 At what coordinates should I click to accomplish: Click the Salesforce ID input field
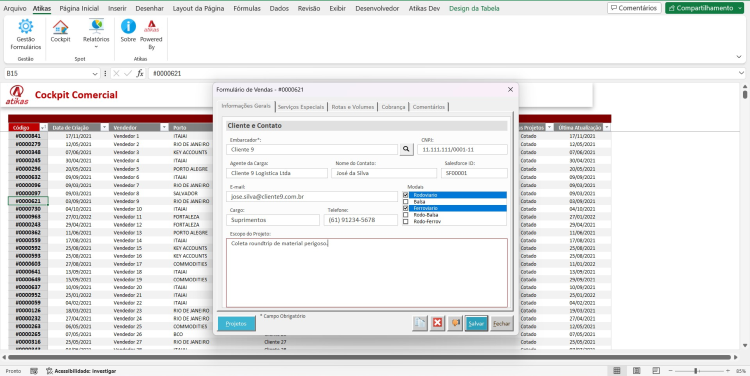[474, 173]
